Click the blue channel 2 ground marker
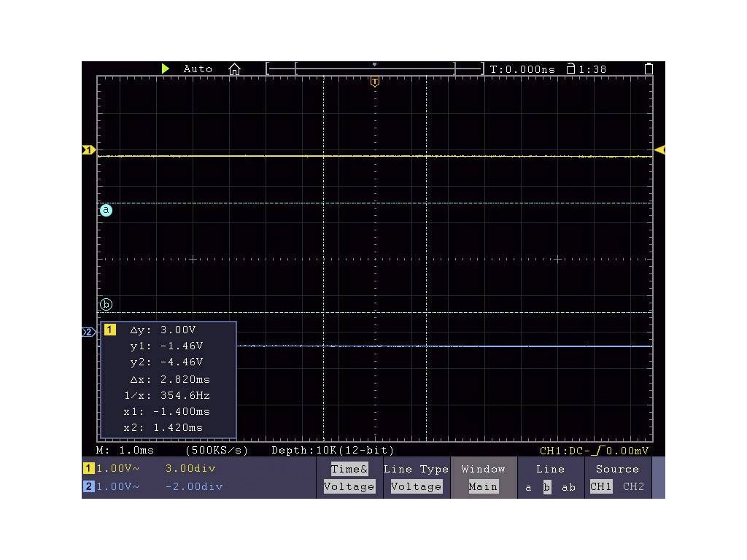This screenshot has height=560, width=747. tap(88, 332)
